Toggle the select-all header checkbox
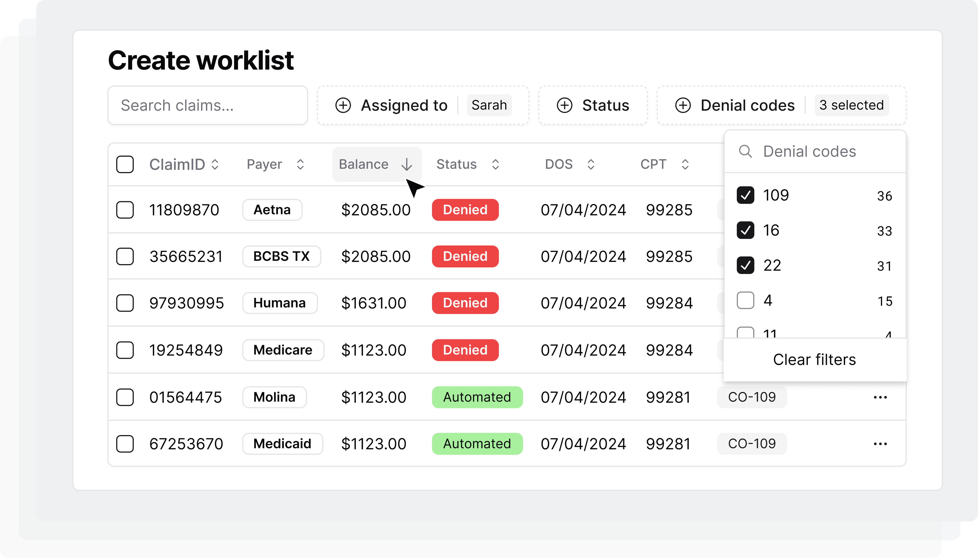 pyautogui.click(x=125, y=164)
